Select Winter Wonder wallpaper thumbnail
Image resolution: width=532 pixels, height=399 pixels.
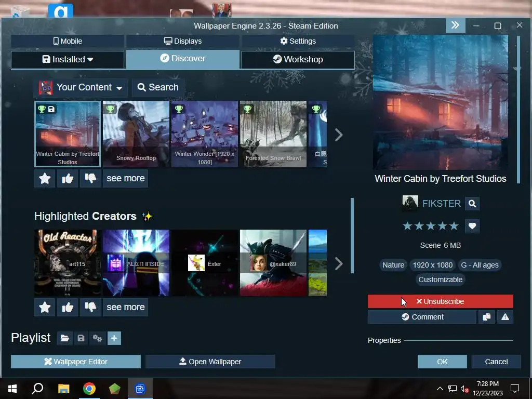click(205, 134)
